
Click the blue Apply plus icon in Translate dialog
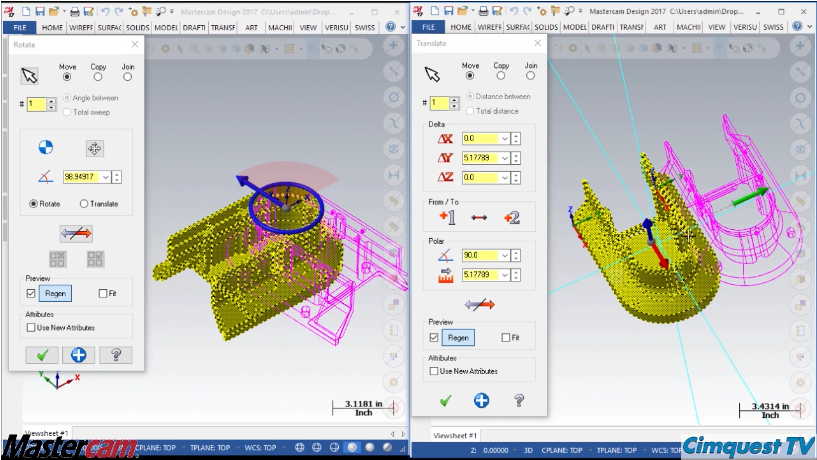pos(481,400)
